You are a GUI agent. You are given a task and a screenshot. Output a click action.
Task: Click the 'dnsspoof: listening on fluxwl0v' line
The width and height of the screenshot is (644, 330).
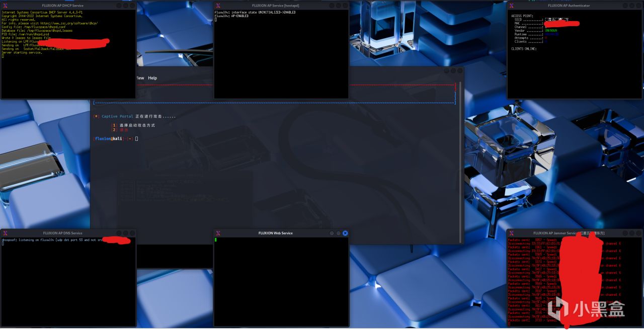click(x=53, y=240)
